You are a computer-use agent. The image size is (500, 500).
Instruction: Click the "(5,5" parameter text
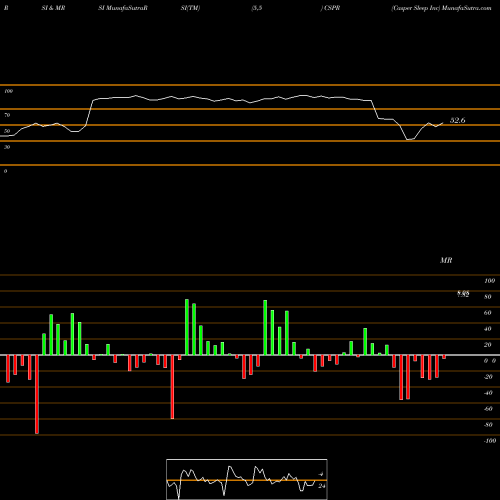[257, 8]
